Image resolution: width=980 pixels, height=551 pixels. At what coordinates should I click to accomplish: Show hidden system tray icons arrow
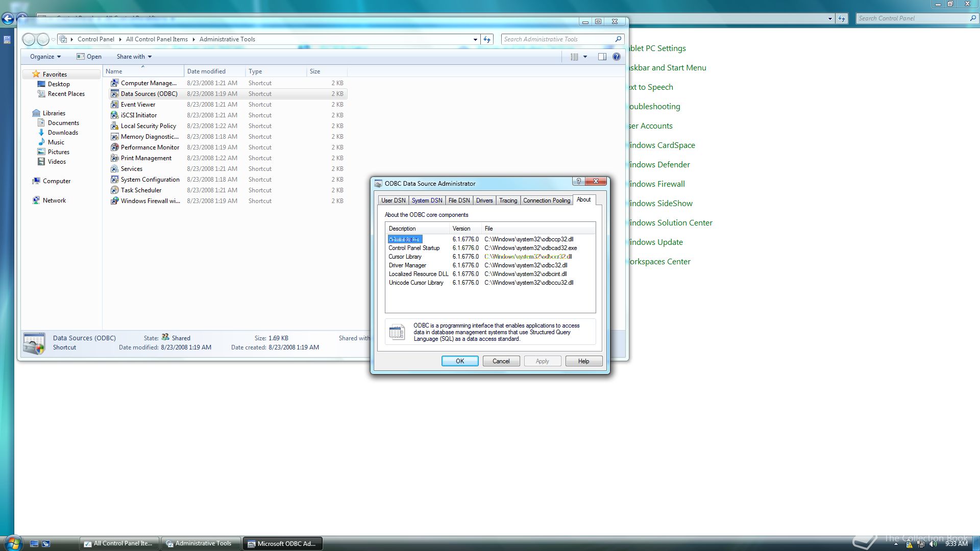896,544
